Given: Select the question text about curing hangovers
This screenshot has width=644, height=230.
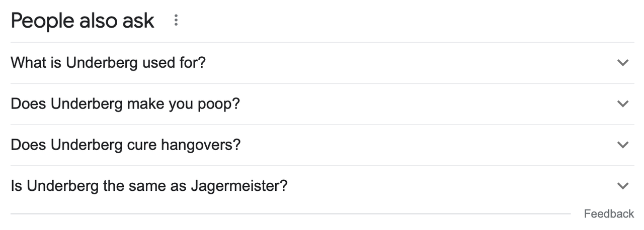Looking at the screenshot, I should tap(126, 145).
